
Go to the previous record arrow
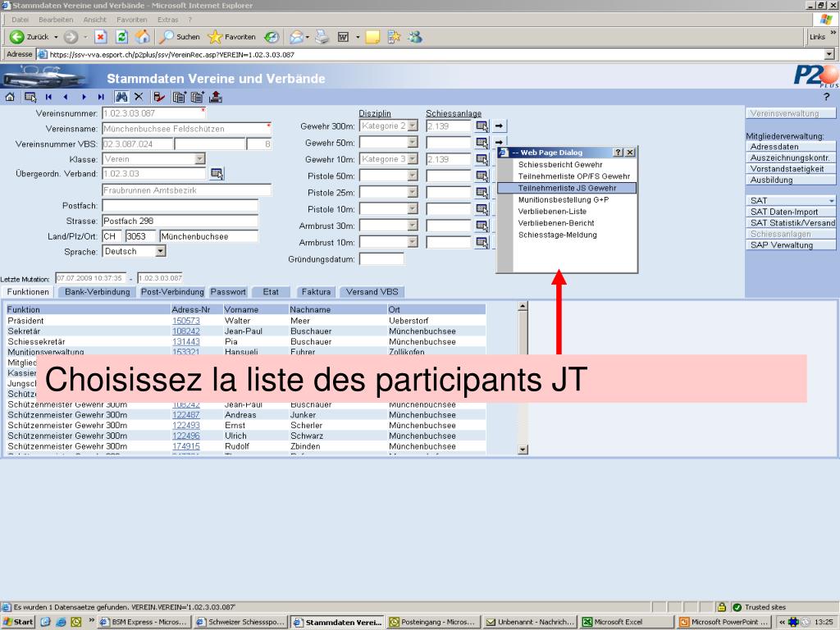pos(66,97)
